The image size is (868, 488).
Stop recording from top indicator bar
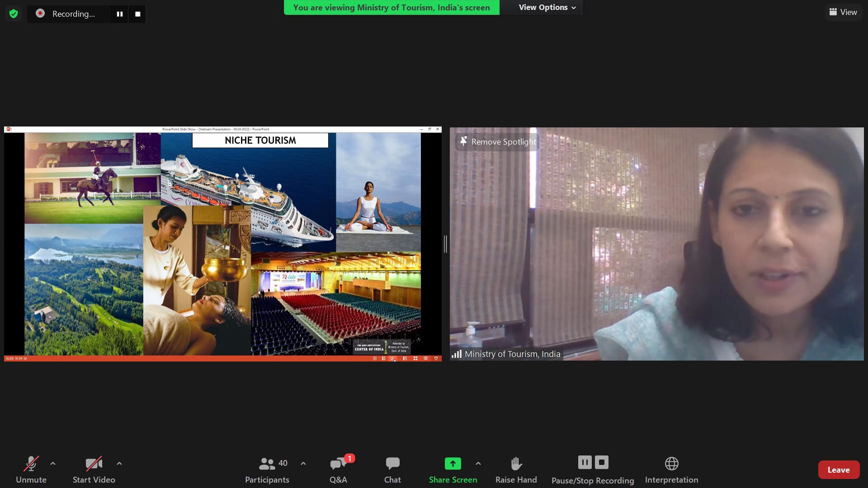coord(137,14)
